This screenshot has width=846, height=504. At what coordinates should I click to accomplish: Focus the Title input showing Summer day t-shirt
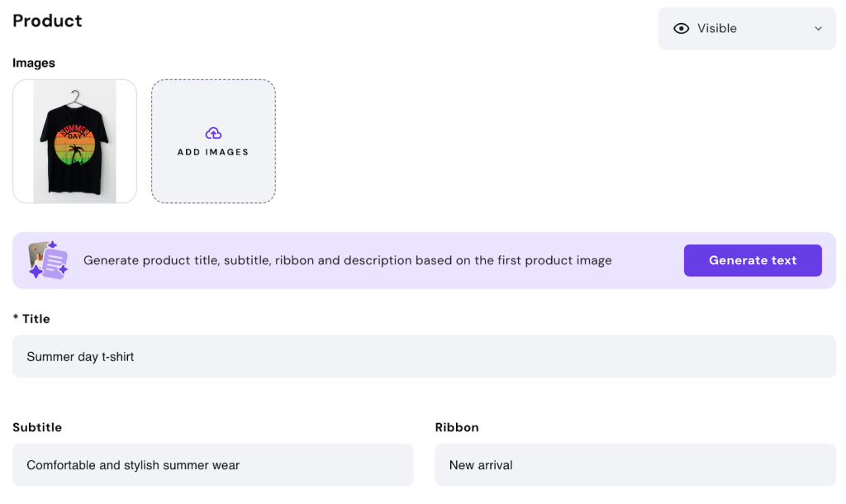click(423, 356)
